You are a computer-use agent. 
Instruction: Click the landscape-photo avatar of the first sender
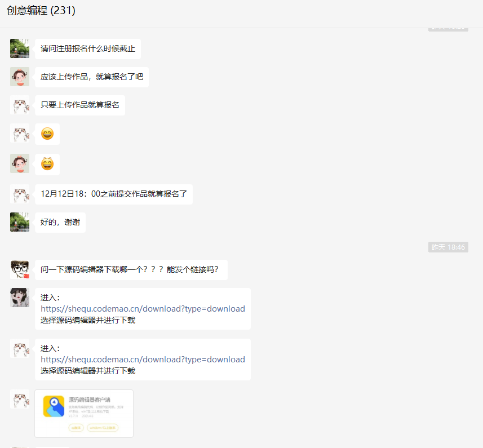click(x=19, y=48)
